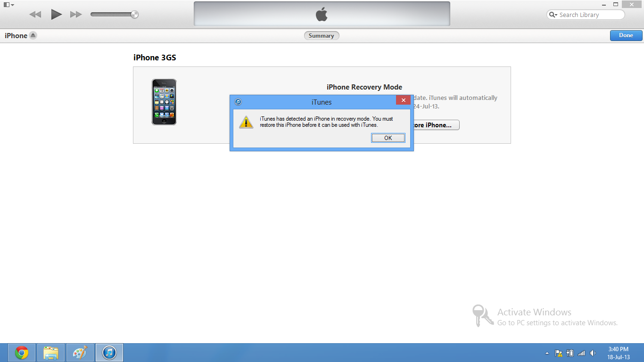Select the iPhone device label
644x362 pixels.
point(16,35)
